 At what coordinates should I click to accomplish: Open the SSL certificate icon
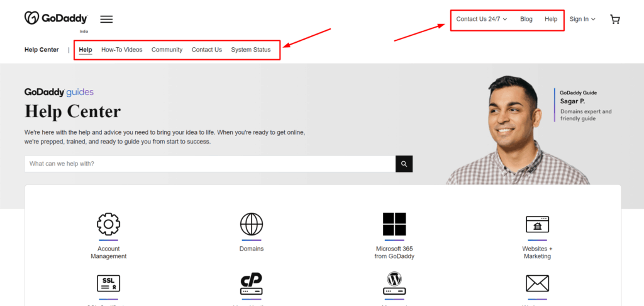coord(108,283)
